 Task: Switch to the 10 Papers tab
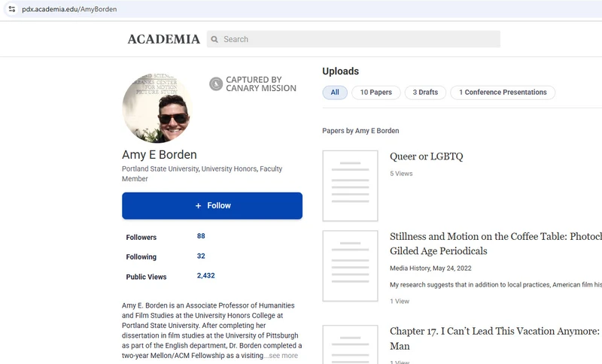pos(375,93)
